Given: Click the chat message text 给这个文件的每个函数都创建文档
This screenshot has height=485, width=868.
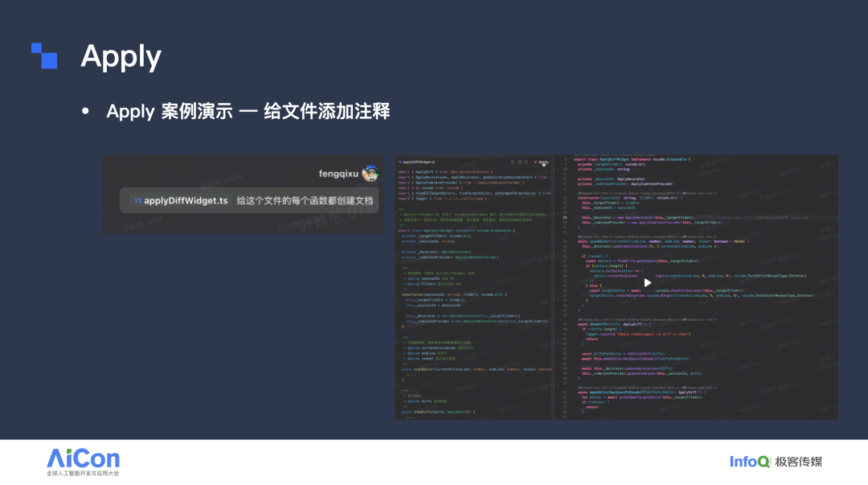Looking at the screenshot, I should pyautogui.click(x=305, y=200).
